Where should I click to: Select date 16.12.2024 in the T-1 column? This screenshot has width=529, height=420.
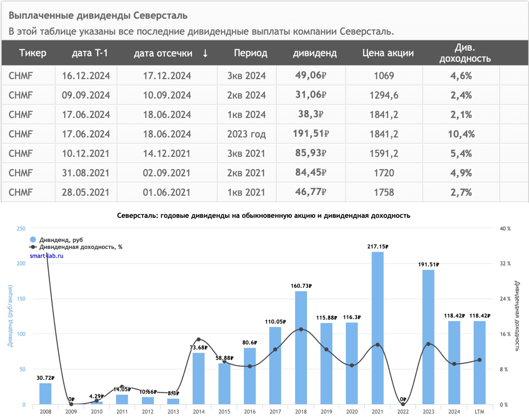(x=86, y=76)
